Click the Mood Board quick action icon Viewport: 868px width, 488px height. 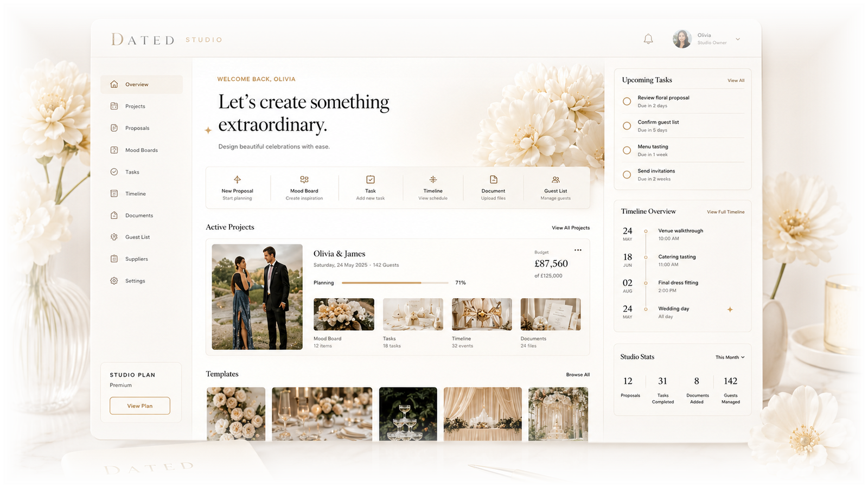304,179
